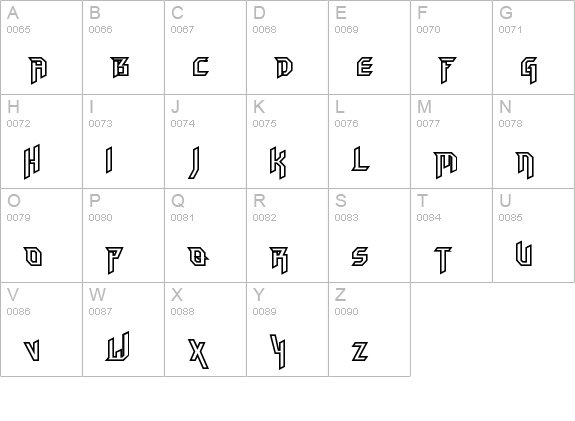Click the Z glyph cell 0090
The width and height of the screenshot is (575, 421).
click(x=370, y=329)
